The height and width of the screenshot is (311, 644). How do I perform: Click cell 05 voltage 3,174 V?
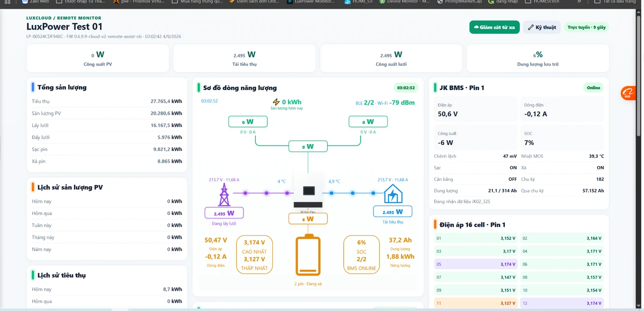point(476,264)
